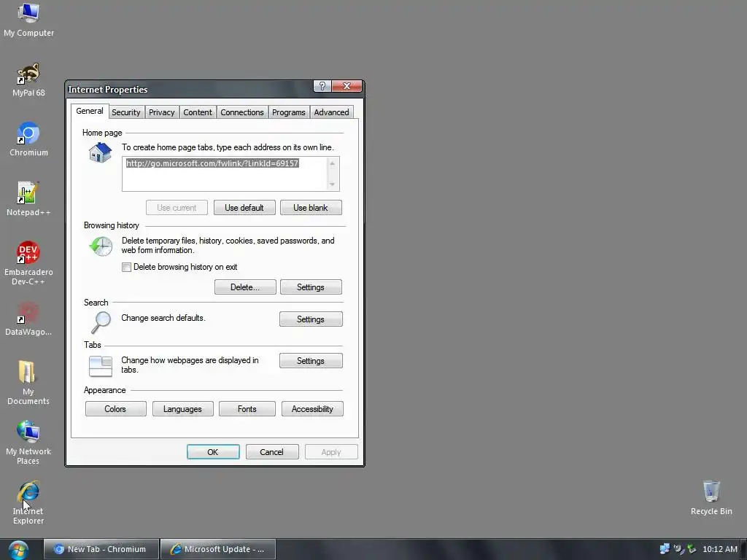Image resolution: width=747 pixels, height=560 pixels.
Task: Click the Delete... browsing history button
Action: point(245,287)
